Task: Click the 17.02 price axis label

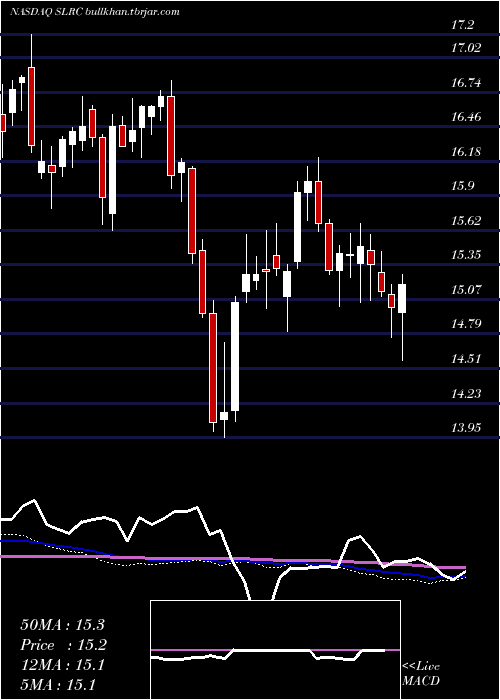Action: tap(466, 47)
